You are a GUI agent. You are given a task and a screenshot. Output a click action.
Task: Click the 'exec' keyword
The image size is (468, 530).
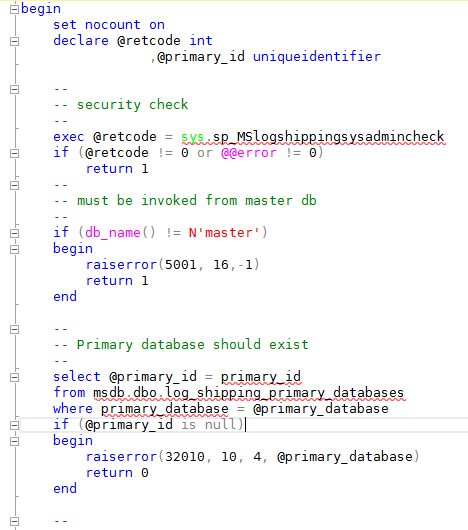click(x=69, y=137)
